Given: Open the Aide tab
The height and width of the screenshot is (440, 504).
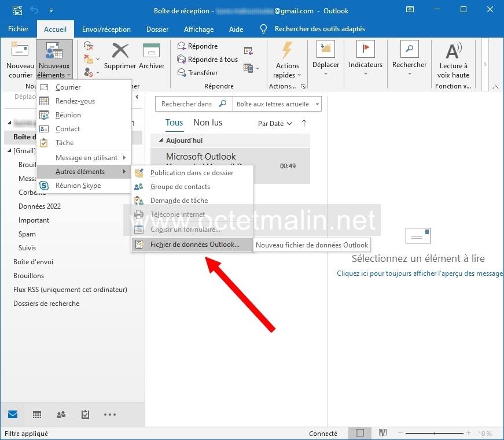Looking at the screenshot, I should pos(236,29).
